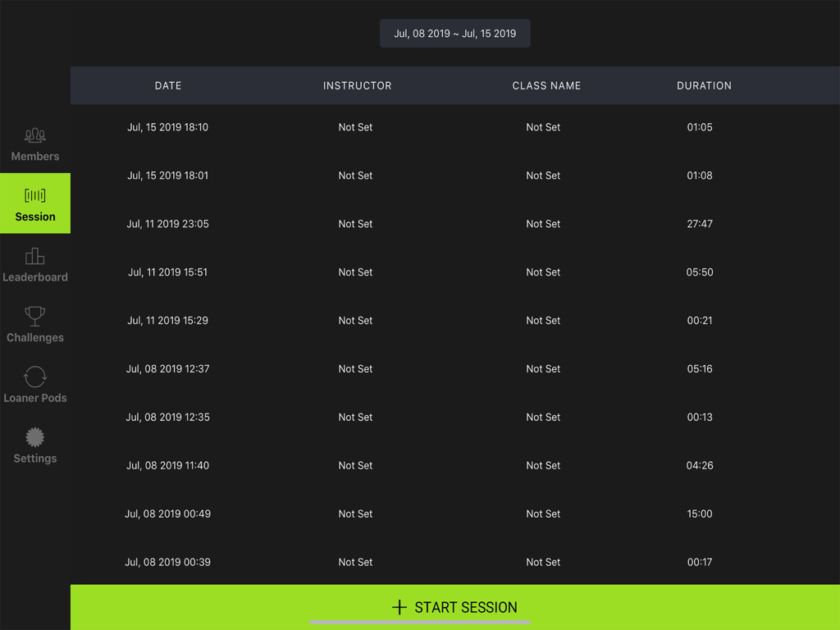Switch to the Challenges section
Screen dimensions: 840x630
coord(34,325)
